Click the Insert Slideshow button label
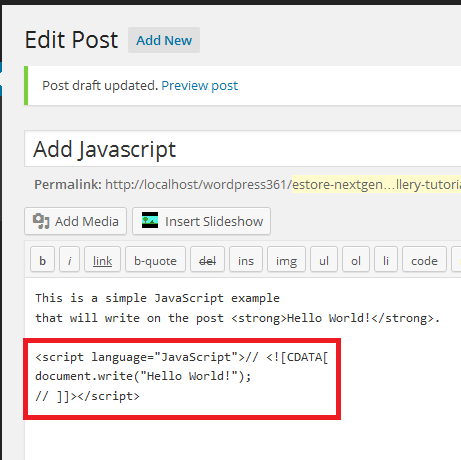The height and width of the screenshot is (460, 461). tap(214, 221)
